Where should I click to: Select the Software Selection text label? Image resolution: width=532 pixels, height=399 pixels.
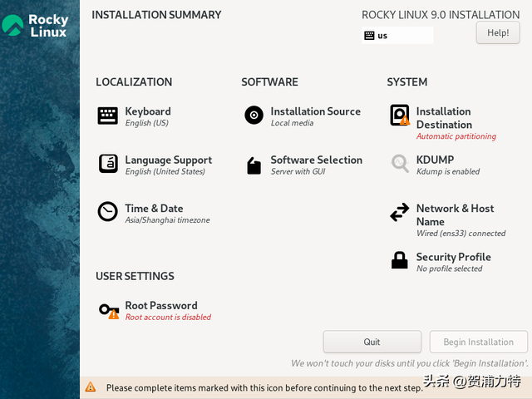click(316, 160)
